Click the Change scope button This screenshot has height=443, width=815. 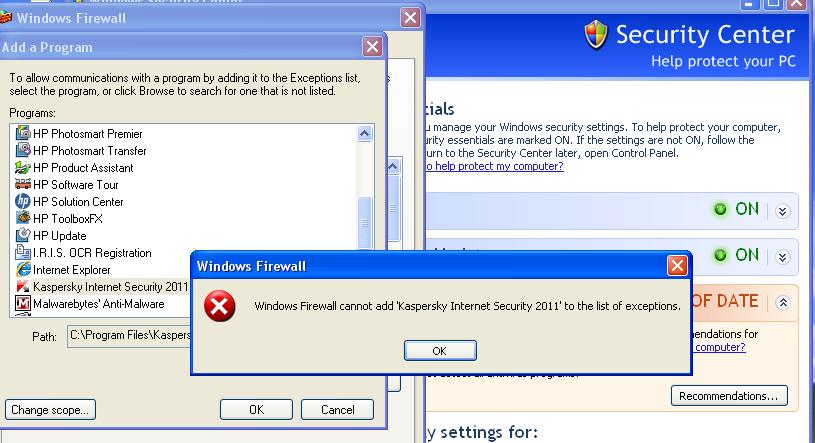[x=50, y=410]
